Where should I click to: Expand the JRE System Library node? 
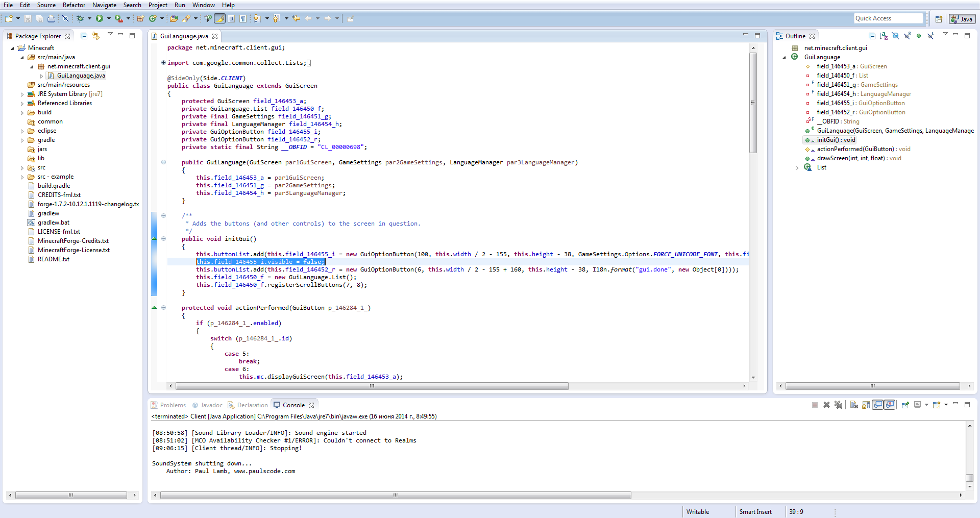(22, 94)
